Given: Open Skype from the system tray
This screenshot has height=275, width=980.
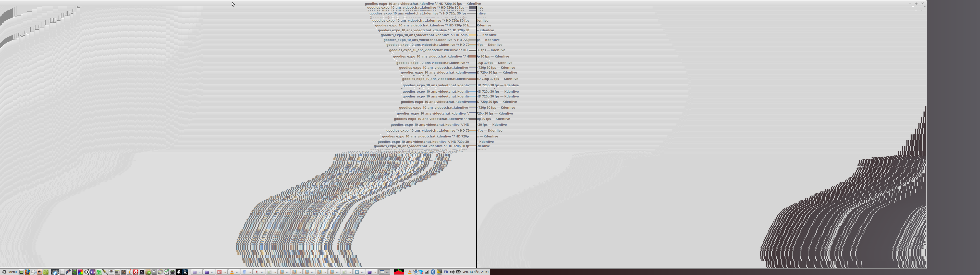Looking at the screenshot, I should (x=421, y=272).
